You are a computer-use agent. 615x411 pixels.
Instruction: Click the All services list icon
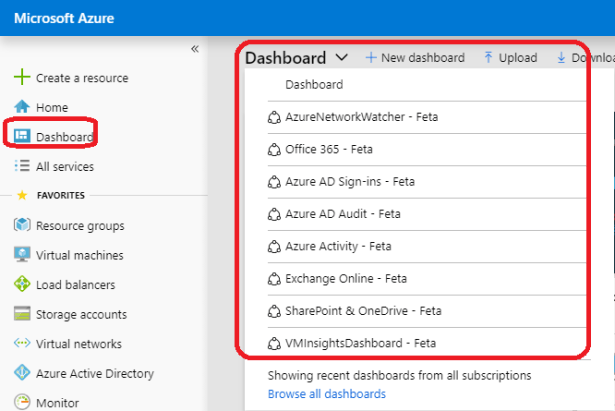[x=22, y=165]
